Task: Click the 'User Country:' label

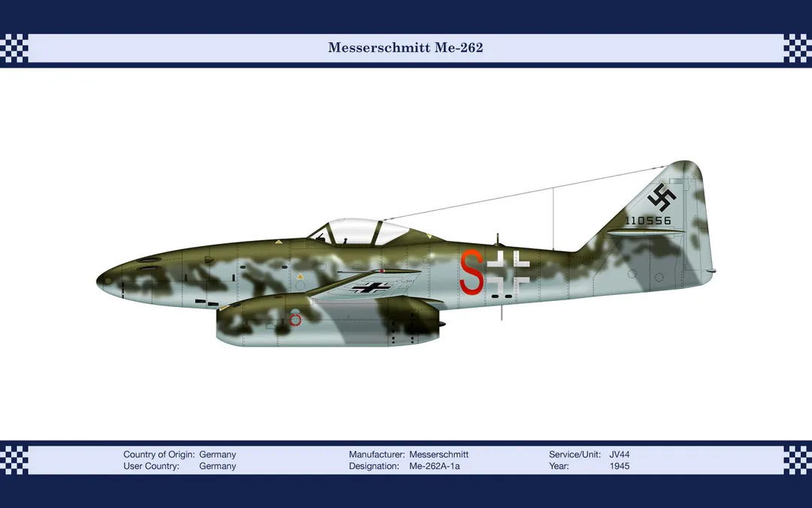Action: (x=151, y=466)
